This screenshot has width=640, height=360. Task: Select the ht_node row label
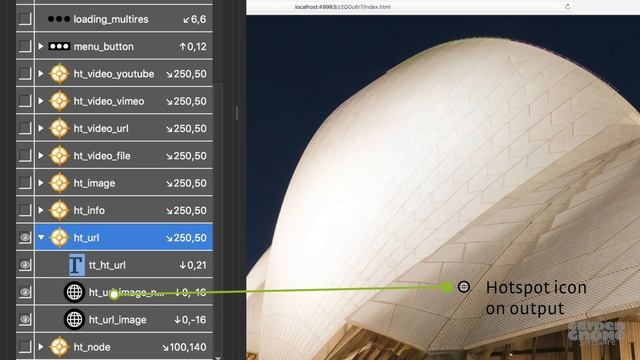point(92,347)
